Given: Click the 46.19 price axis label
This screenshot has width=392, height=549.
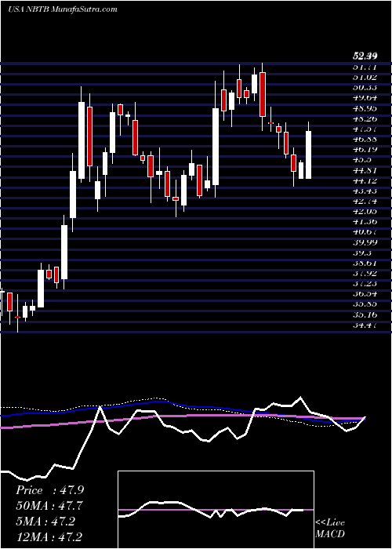Looking at the screenshot, I should click(x=365, y=150).
